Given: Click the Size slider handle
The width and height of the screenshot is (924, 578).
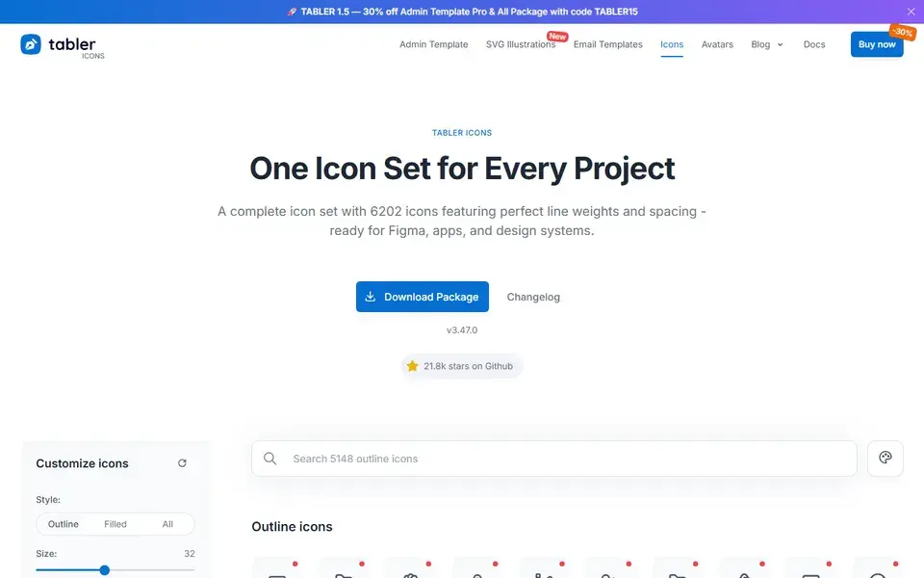Looking at the screenshot, I should pos(104,569).
